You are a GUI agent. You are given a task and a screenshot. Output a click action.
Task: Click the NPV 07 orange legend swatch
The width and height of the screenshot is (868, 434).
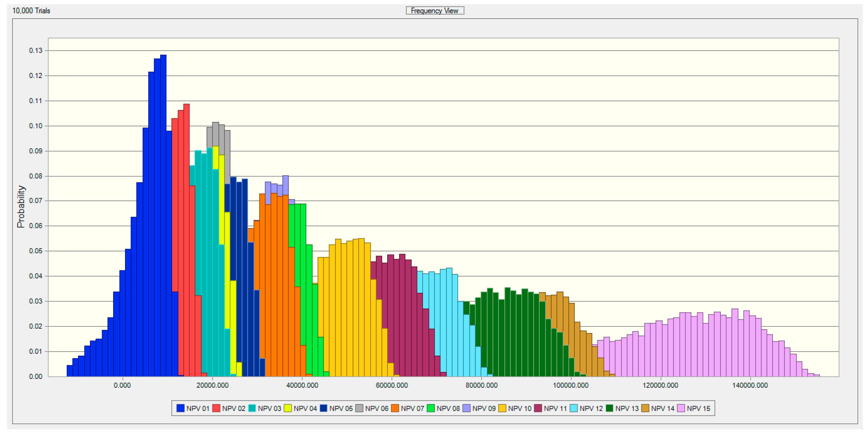395,408
